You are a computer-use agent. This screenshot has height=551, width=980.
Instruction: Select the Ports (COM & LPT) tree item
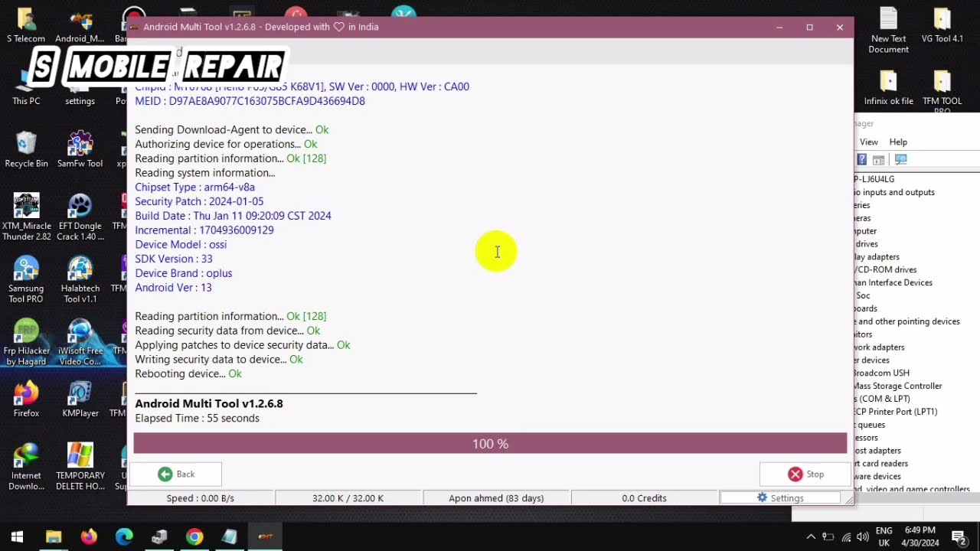click(x=884, y=399)
